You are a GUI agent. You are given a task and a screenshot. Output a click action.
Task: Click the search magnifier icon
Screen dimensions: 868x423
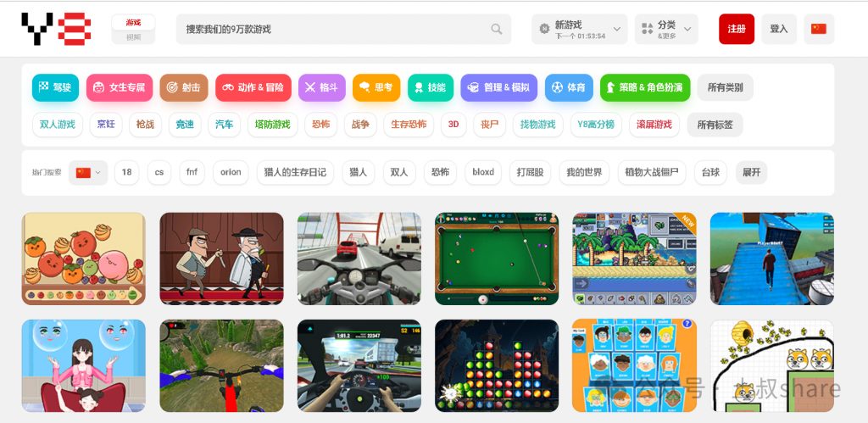pyautogui.click(x=497, y=30)
